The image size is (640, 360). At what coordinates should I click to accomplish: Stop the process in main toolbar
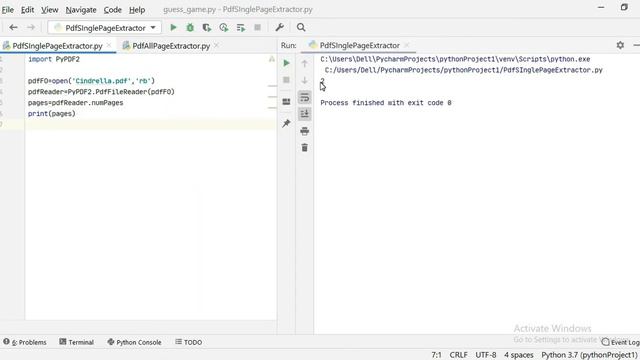click(x=257, y=27)
